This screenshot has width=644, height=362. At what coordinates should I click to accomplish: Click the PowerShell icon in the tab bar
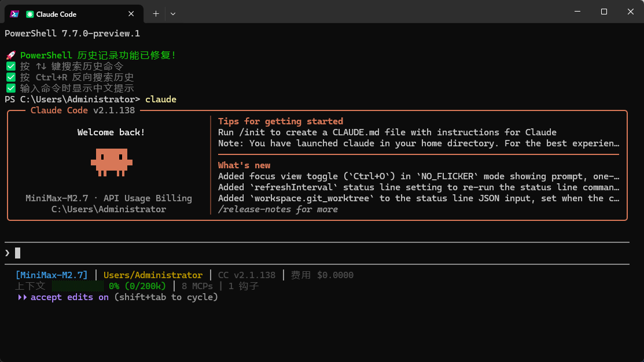click(x=15, y=14)
